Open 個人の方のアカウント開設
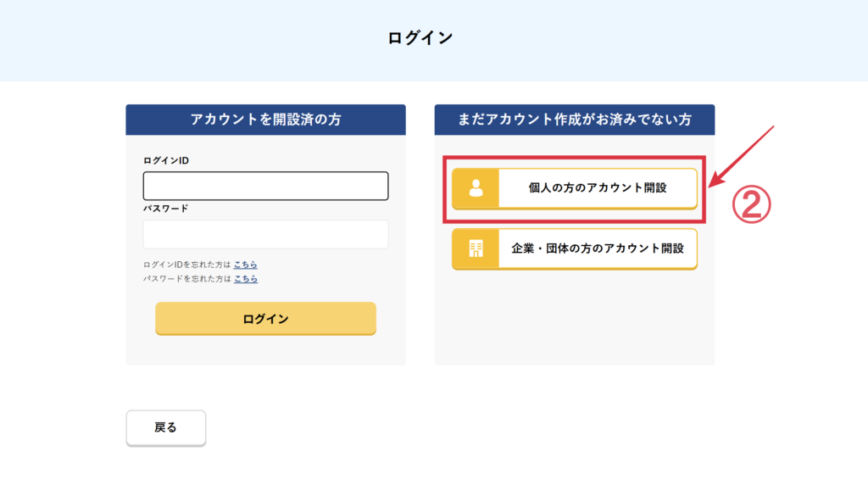This screenshot has height=491, width=868. click(x=575, y=188)
